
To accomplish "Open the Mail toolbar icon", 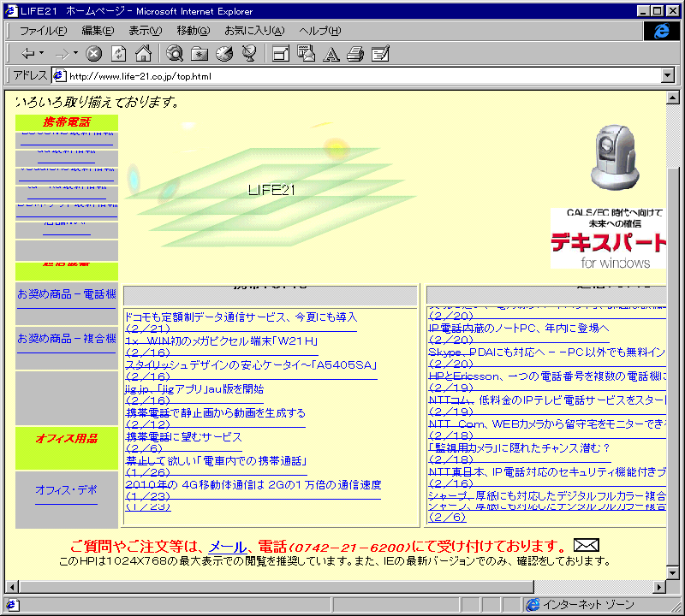I will tap(306, 53).
